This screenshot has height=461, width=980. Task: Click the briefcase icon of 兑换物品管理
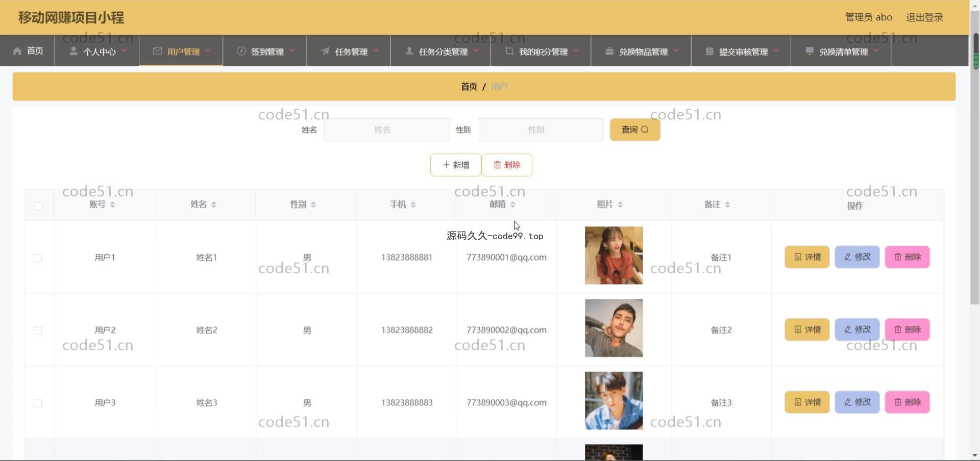click(609, 51)
